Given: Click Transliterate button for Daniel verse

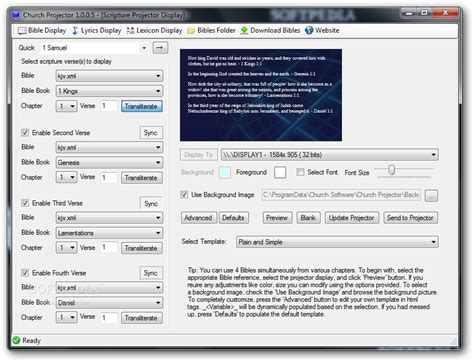Looking at the screenshot, I should 142,318.
